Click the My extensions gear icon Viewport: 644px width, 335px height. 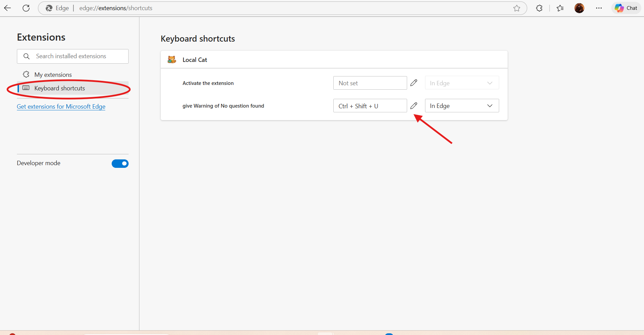[x=26, y=74]
